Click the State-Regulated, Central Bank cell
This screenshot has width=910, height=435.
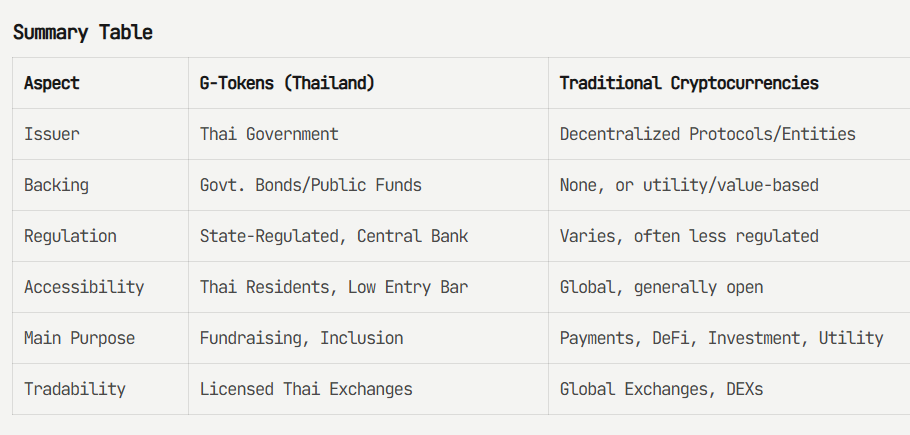pos(334,236)
